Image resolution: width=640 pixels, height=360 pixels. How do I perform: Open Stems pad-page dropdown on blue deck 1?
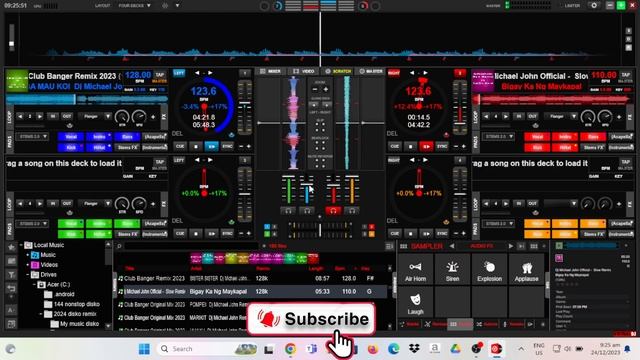pyautogui.click(x=32, y=137)
